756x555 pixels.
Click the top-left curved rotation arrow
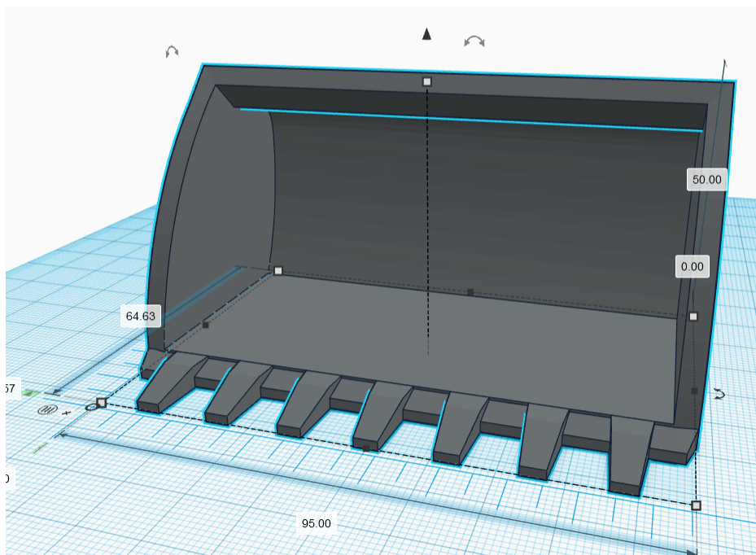coord(172,51)
